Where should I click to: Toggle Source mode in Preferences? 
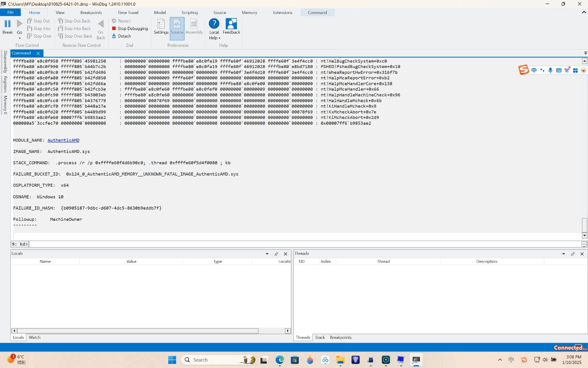[x=177, y=28]
